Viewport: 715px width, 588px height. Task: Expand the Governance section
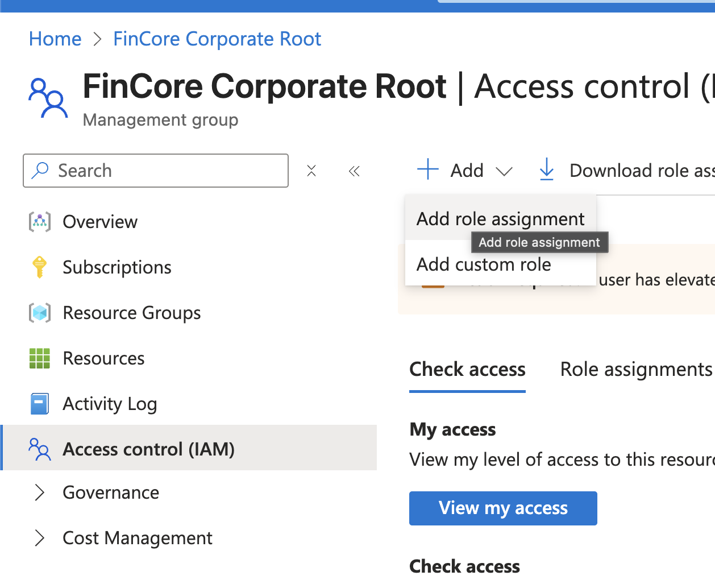coord(40,492)
